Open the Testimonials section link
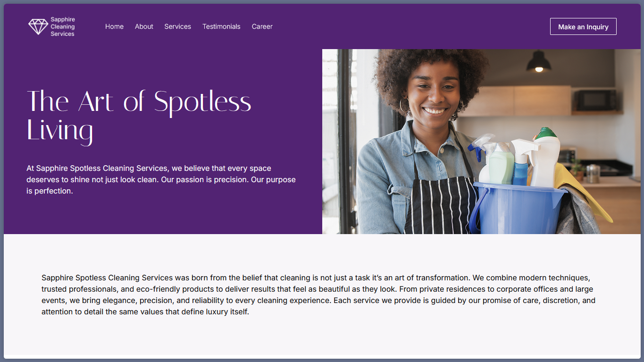The image size is (644, 362). click(221, 26)
